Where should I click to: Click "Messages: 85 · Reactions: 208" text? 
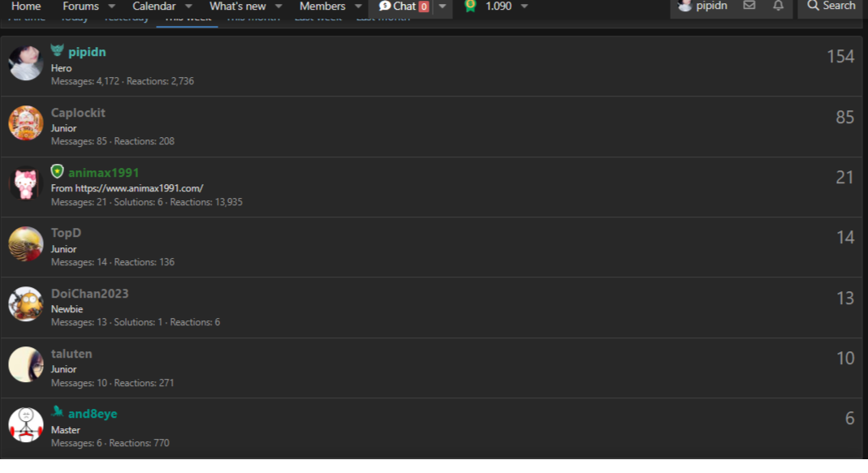point(112,142)
